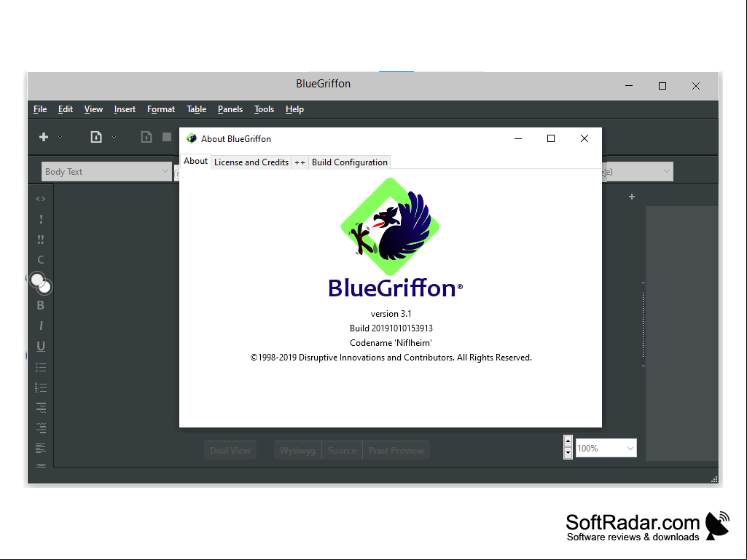Switch to License and Credits tab

click(x=251, y=162)
